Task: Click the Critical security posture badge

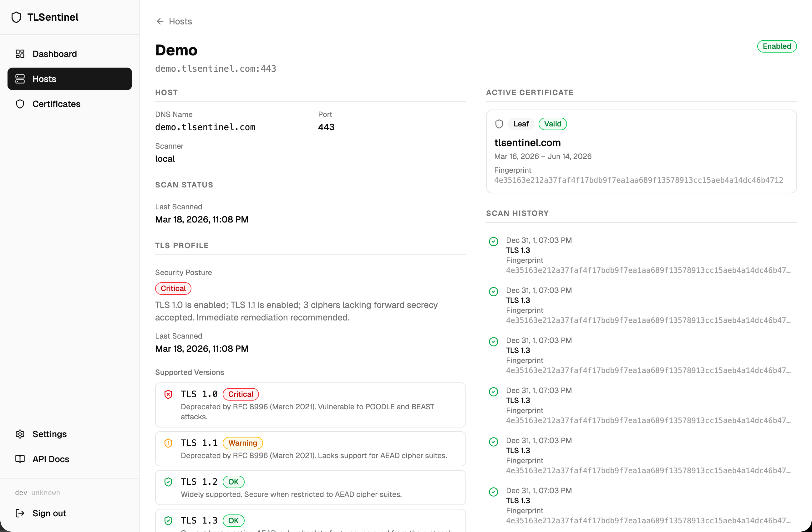Action: [173, 288]
